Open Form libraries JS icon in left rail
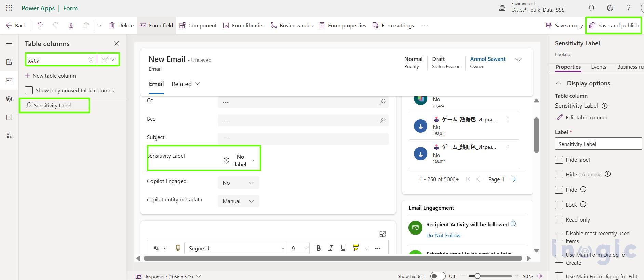The width and height of the screenshot is (644, 280). click(x=9, y=117)
